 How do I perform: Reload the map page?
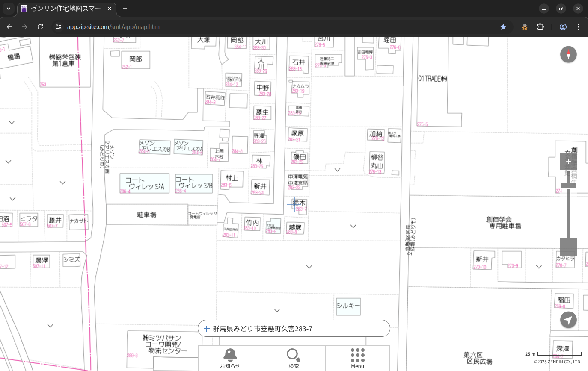(40, 27)
